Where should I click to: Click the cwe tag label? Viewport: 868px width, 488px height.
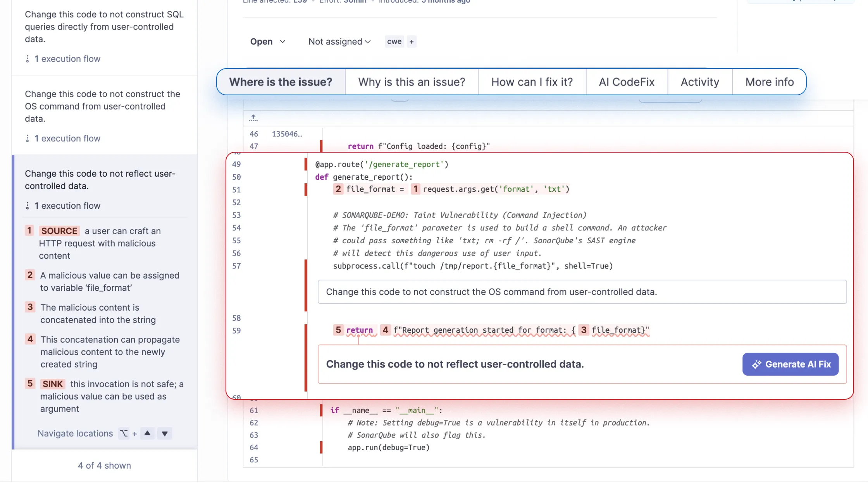(x=394, y=41)
